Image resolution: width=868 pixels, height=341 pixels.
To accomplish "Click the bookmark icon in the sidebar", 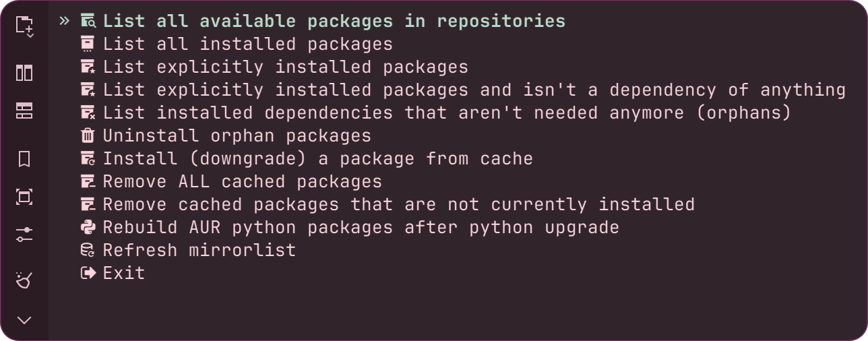I will 24,159.
